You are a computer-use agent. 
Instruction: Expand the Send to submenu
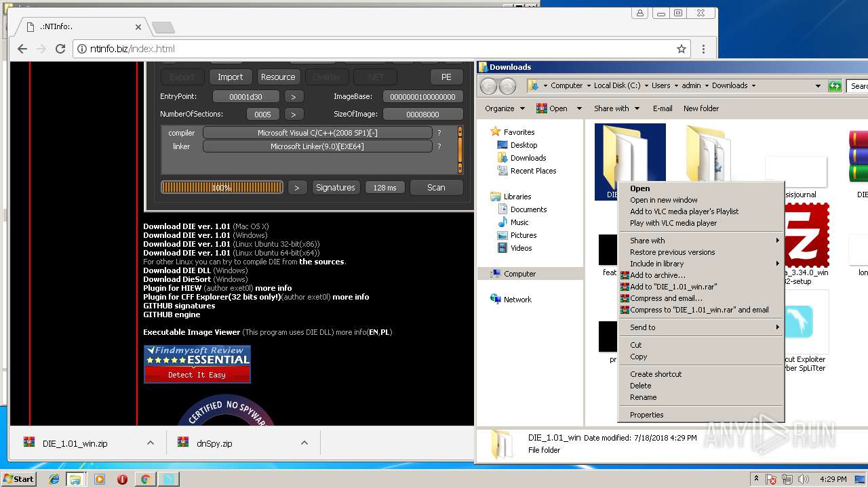[701, 327]
